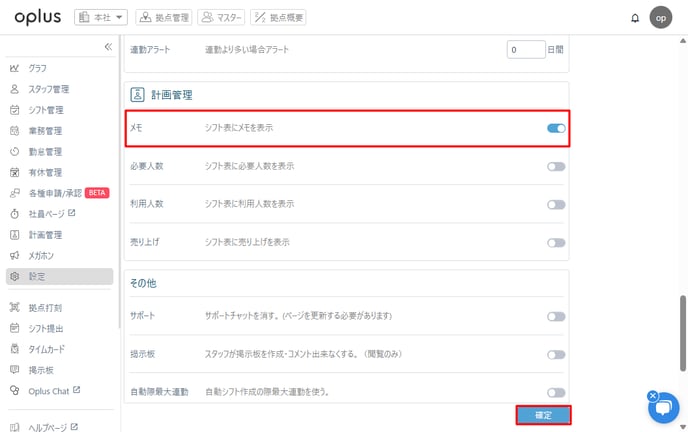Go to スタッフ管理 in sidebar
Screen dimensions: 688x432
pos(48,89)
